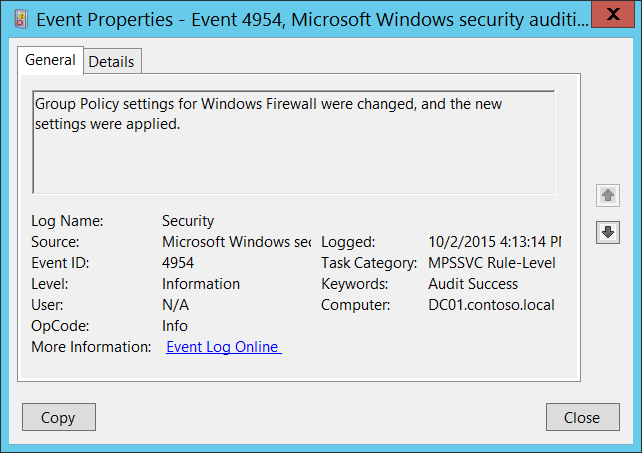Select the Log Name value Security
The width and height of the screenshot is (642, 453).
tap(188, 221)
